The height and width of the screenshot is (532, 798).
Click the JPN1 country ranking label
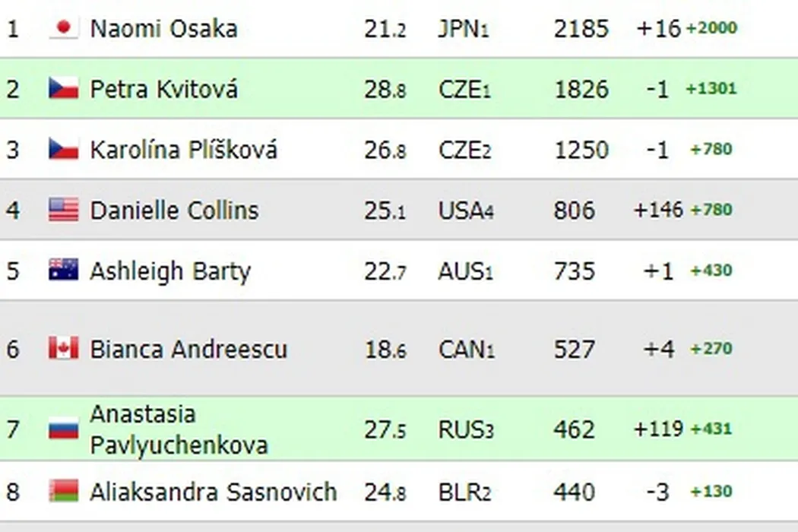tap(463, 29)
